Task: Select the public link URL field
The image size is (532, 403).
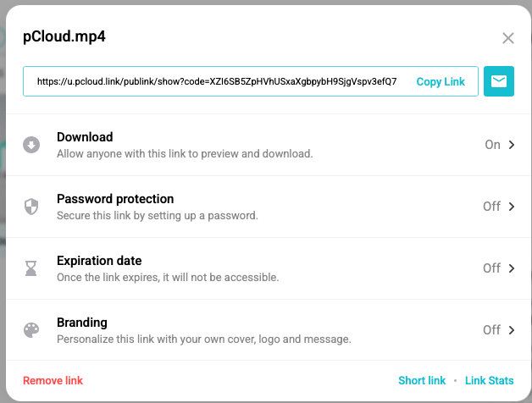Action: (x=217, y=81)
